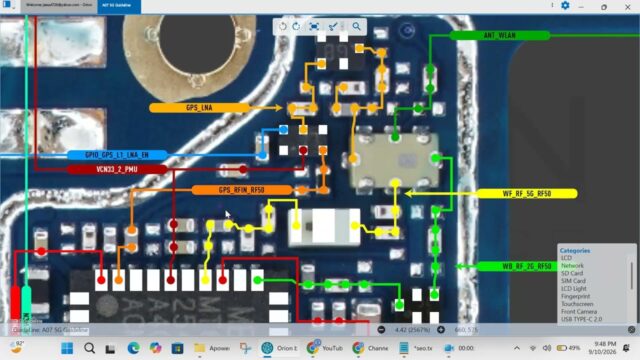Open Touchscreen category

click(577, 304)
